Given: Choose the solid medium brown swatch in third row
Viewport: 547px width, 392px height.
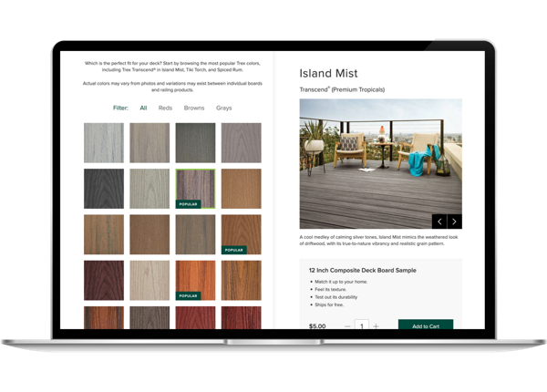Looking at the screenshot, I should pyautogui.click(x=150, y=234).
